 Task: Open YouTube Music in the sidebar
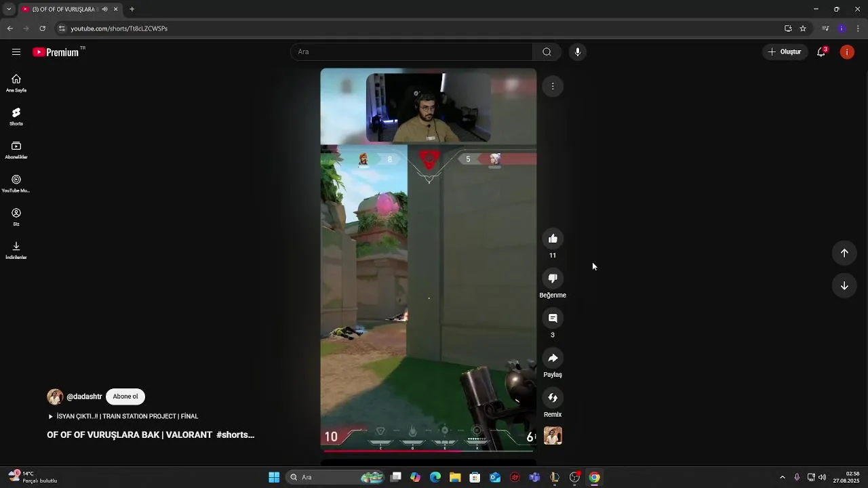click(x=16, y=184)
